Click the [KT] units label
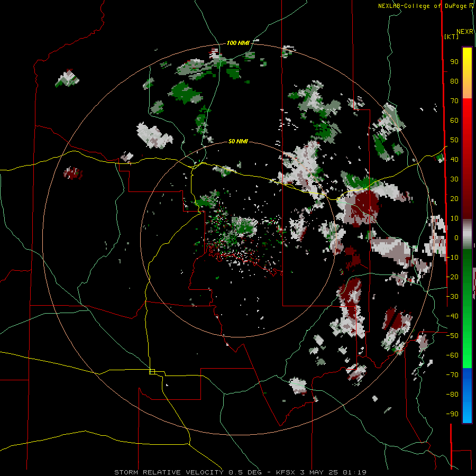This screenshot has width=476, height=476. pos(451,36)
